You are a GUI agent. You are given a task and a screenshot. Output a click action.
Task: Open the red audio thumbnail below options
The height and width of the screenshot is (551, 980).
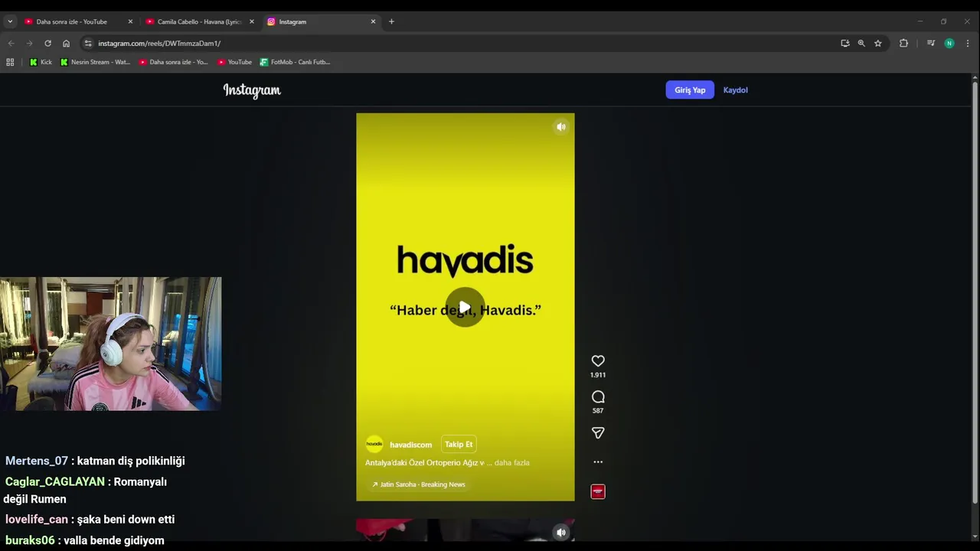[598, 491]
